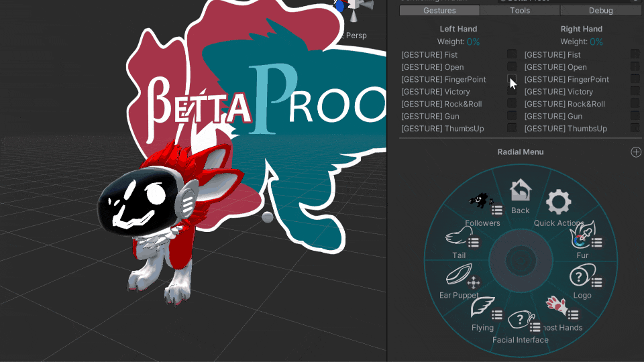Enable Left Hand Fist gesture checkbox

[512, 54]
